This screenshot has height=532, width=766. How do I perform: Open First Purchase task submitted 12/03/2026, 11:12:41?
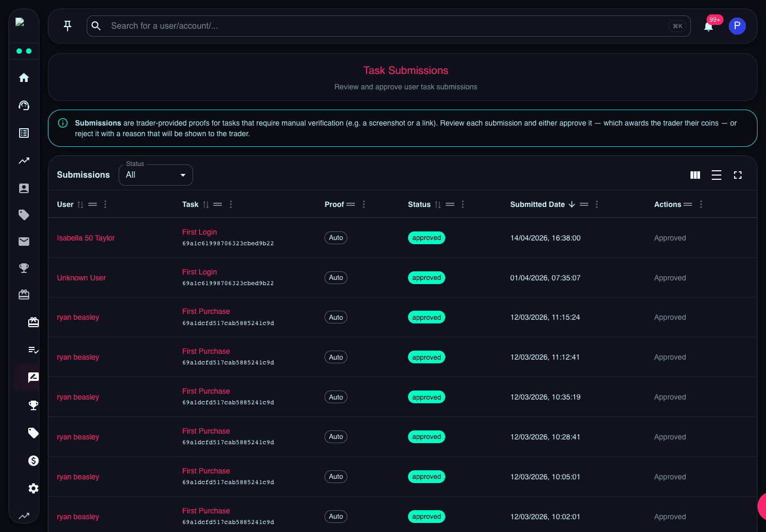206,351
